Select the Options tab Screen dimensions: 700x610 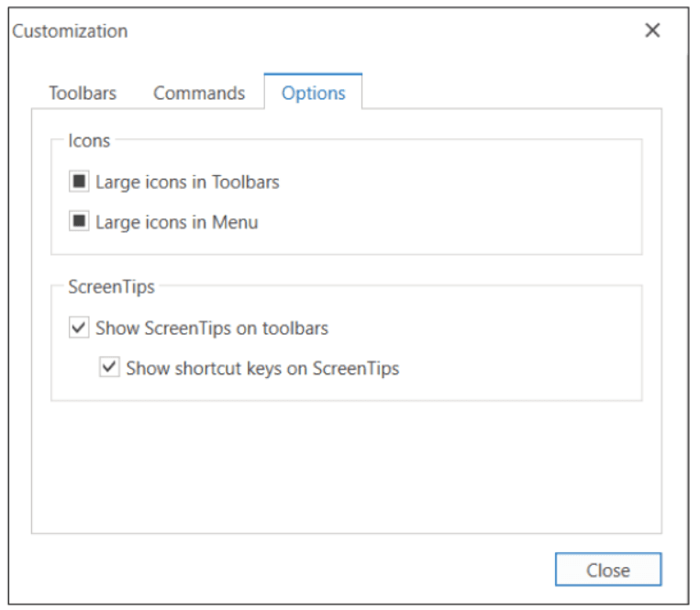pos(313,94)
